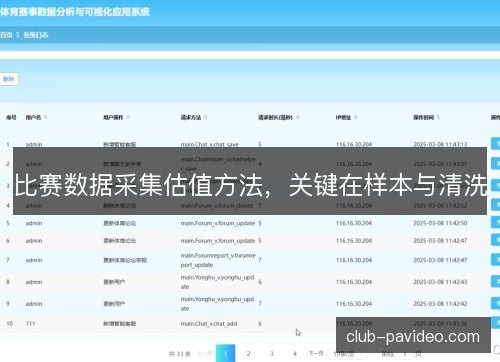500x362 pixels.
Task: Click the time 2025-03-08 11:42:42
Action: [x=440, y=304]
